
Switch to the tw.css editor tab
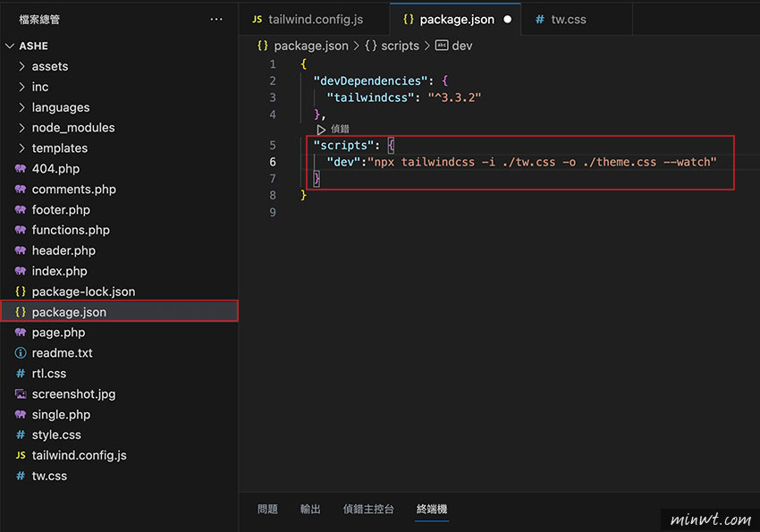coord(577,20)
